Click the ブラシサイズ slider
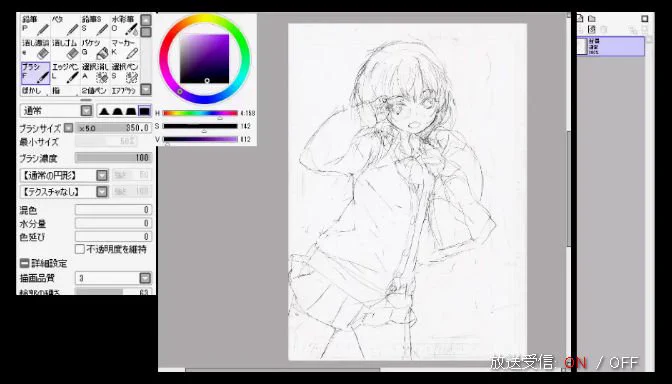The height and width of the screenshot is (384, 672). [113, 128]
